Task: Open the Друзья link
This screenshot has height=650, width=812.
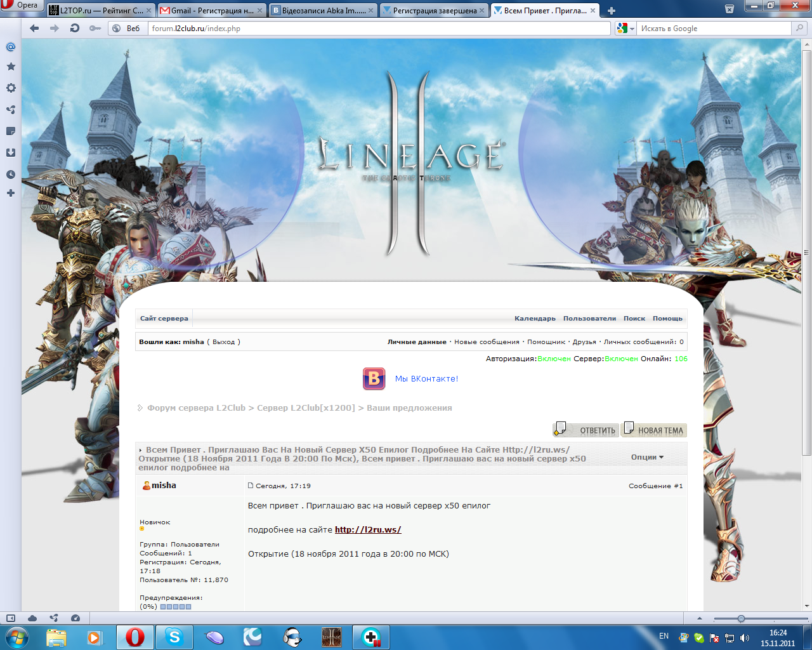Action: (584, 342)
